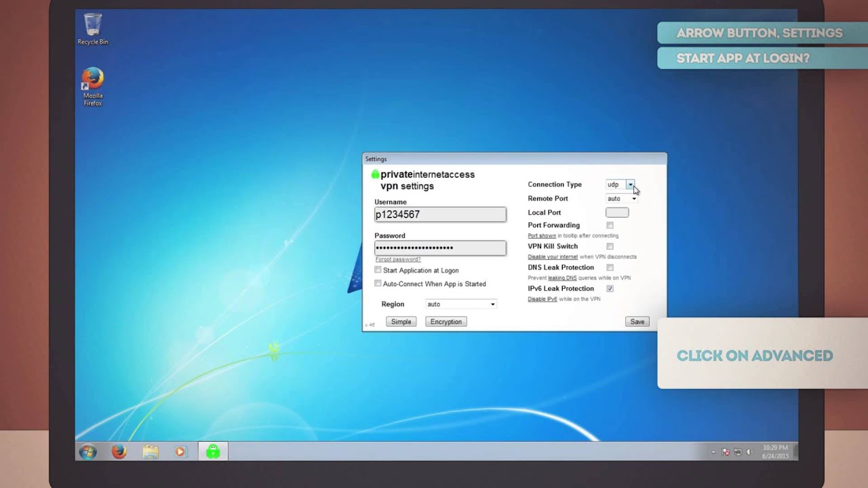Click the IPv6 Leak Protection label
Screen dimensions: 868x488
[x=561, y=289]
